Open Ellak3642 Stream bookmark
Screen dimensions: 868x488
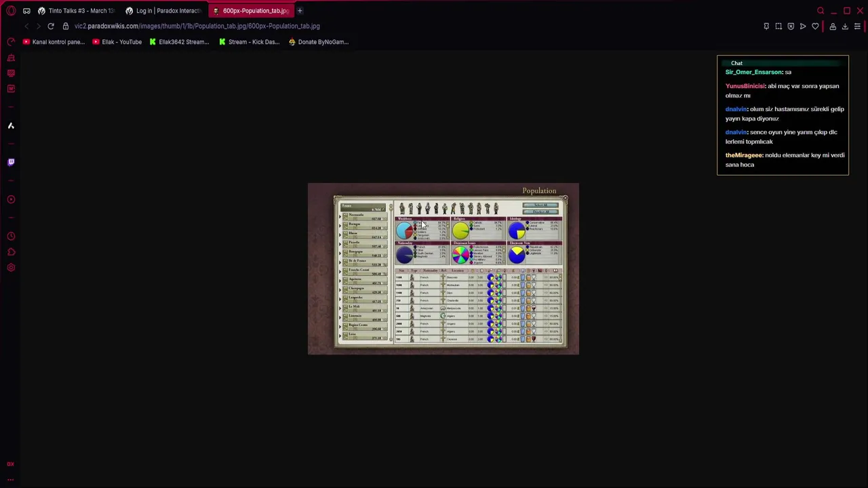click(179, 42)
